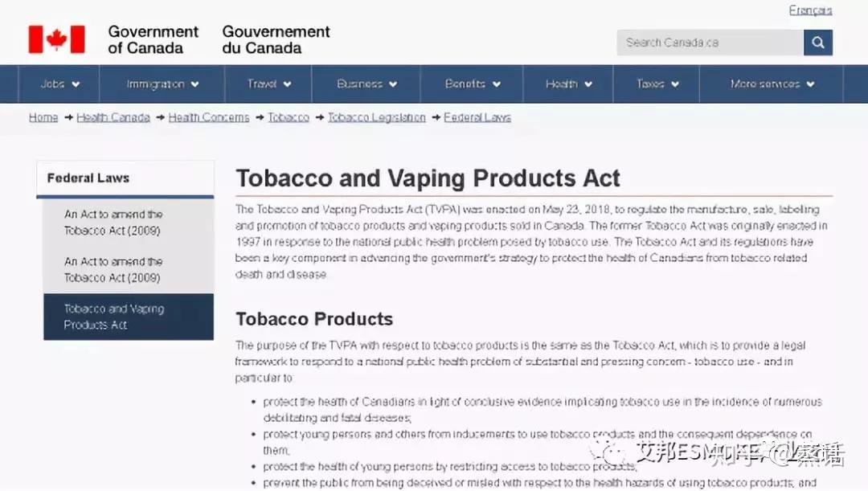The image size is (868, 491).
Task: Open the Travel menu
Action: 268,84
